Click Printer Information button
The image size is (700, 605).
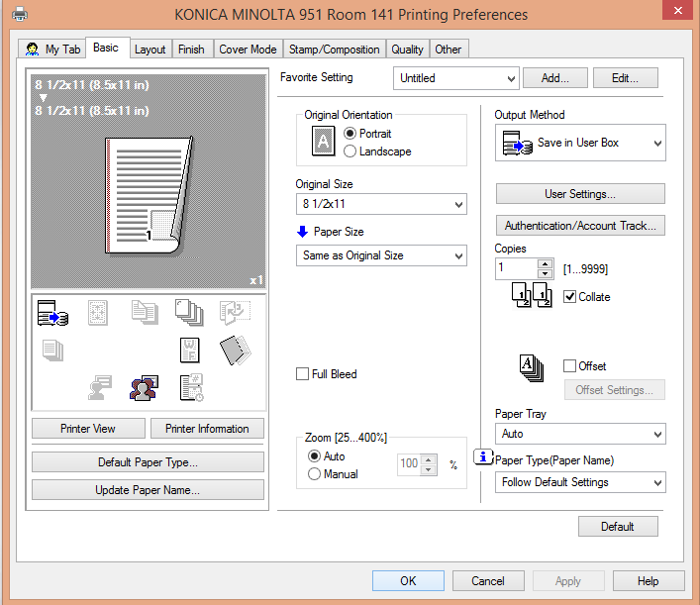point(207,429)
